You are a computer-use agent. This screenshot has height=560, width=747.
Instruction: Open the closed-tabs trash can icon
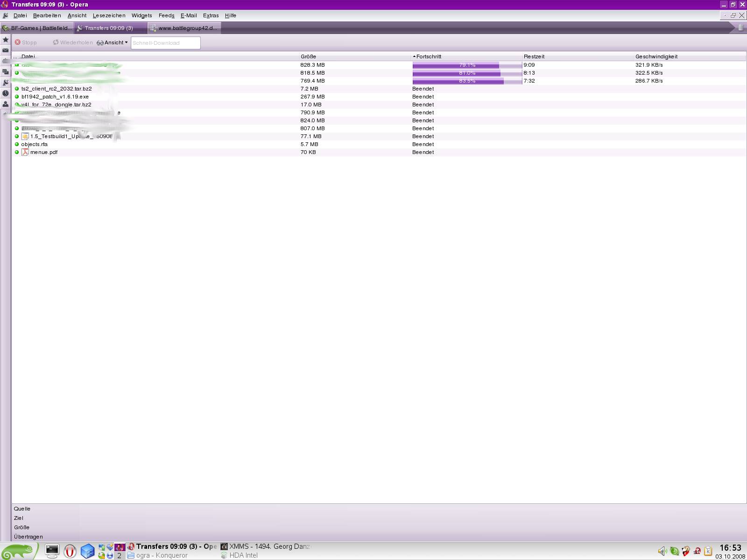pyautogui.click(x=741, y=28)
